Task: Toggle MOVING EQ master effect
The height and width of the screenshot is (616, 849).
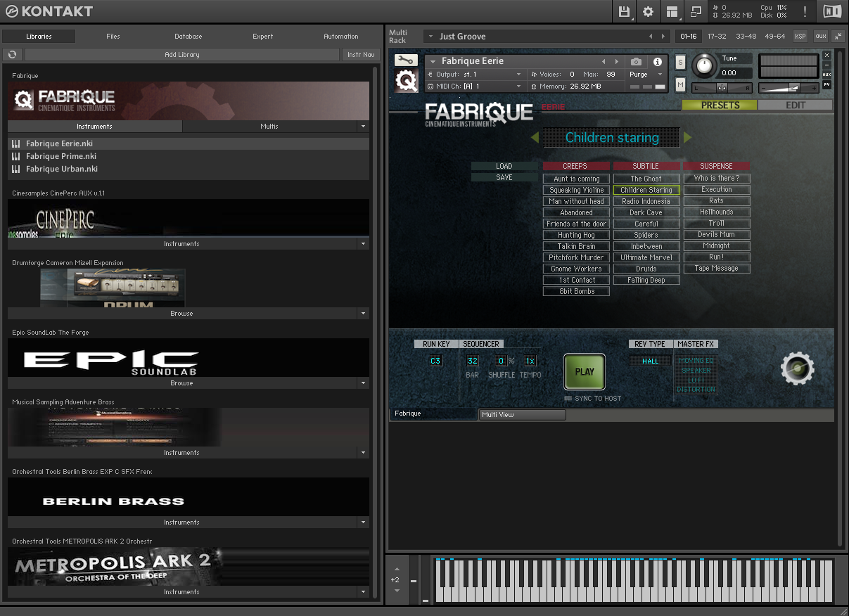Action: (x=696, y=361)
